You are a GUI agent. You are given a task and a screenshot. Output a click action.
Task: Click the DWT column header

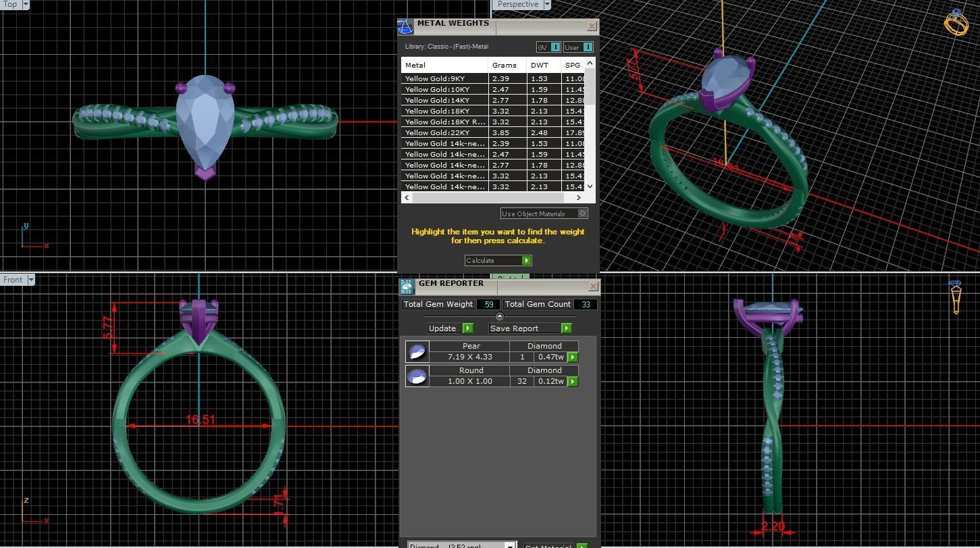[x=544, y=65]
